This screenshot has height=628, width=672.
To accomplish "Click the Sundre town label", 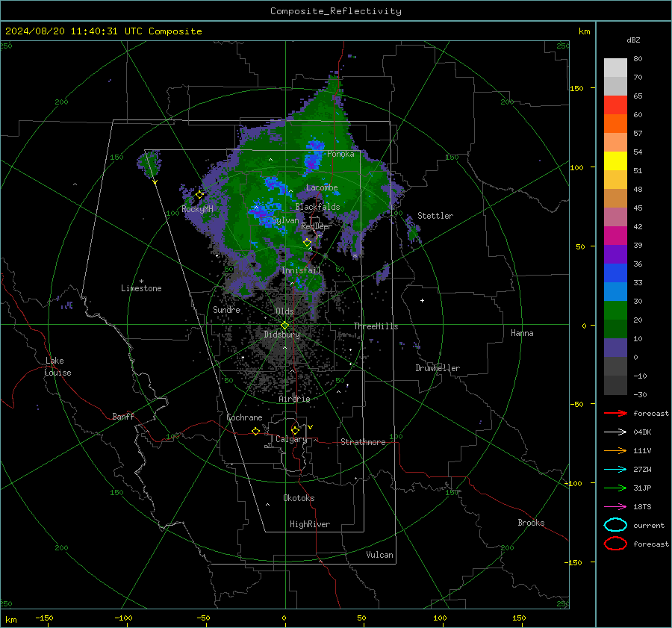I will [x=226, y=309].
